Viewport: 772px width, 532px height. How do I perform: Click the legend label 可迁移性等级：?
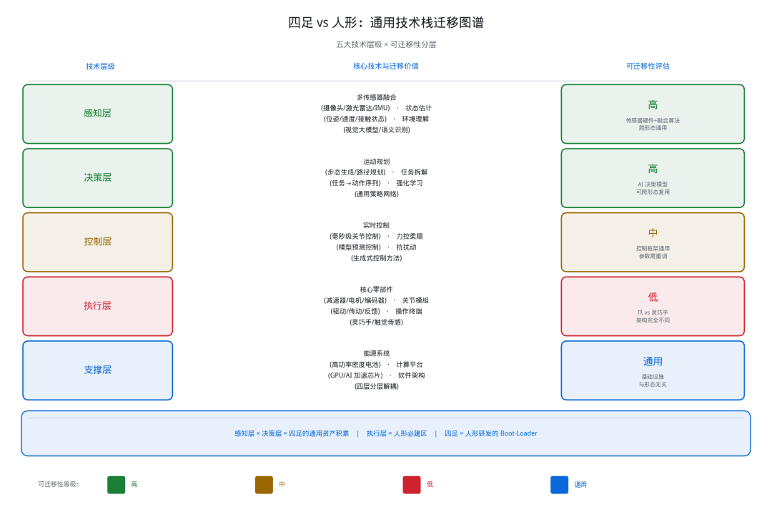tap(59, 484)
